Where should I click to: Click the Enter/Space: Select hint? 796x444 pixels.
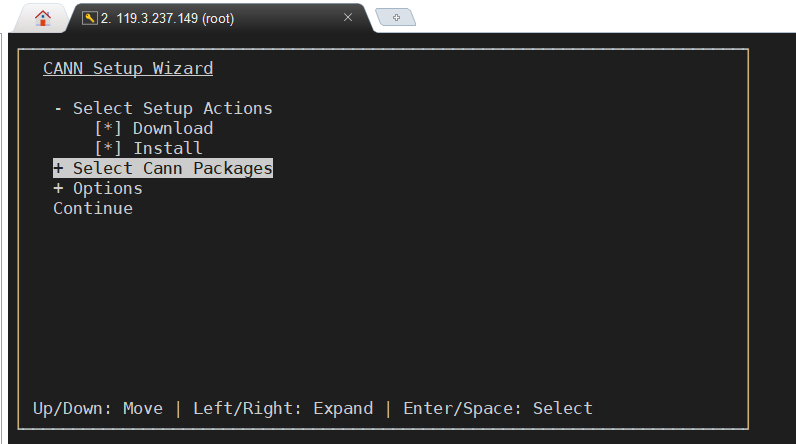coord(498,408)
